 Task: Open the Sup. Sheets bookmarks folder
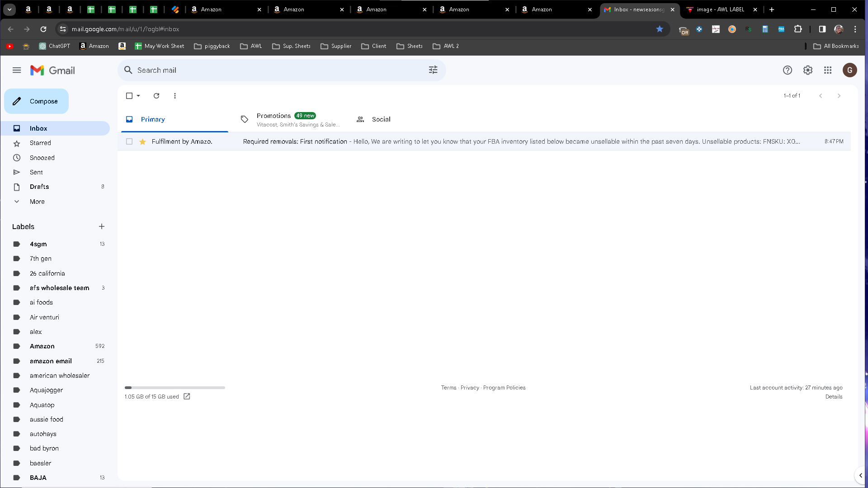291,46
